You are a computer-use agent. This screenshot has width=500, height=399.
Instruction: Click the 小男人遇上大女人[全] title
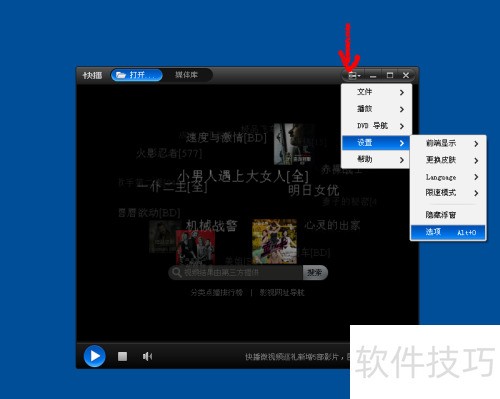(x=243, y=176)
